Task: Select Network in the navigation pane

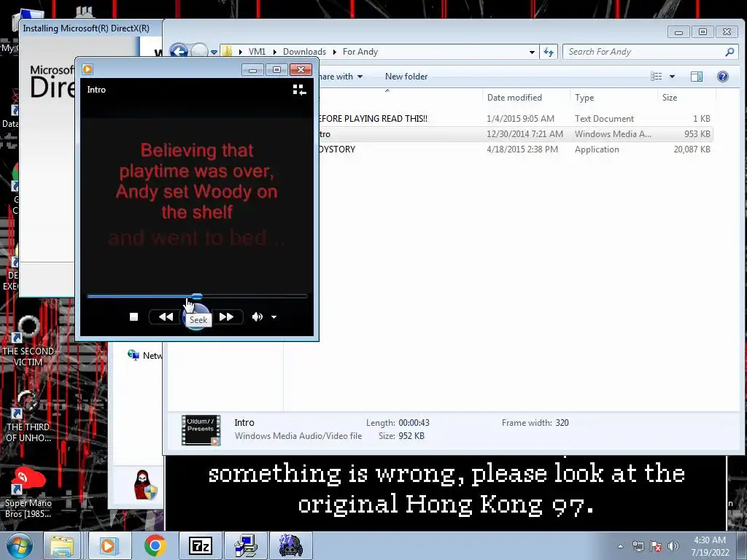Action: click(145, 355)
